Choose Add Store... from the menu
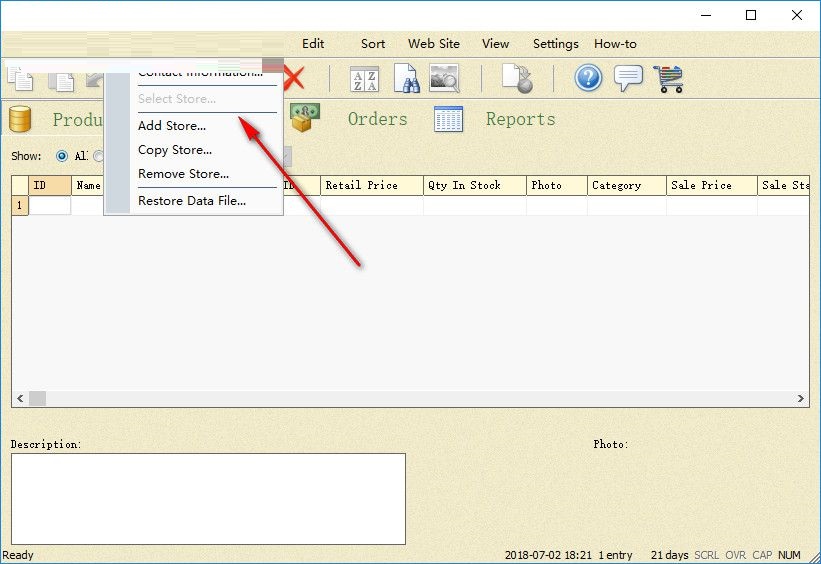Image resolution: width=821 pixels, height=564 pixels. [172, 126]
